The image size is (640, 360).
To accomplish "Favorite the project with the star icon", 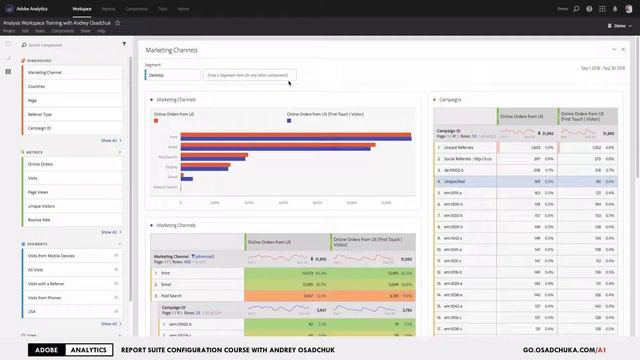I will pyautogui.click(x=118, y=23).
